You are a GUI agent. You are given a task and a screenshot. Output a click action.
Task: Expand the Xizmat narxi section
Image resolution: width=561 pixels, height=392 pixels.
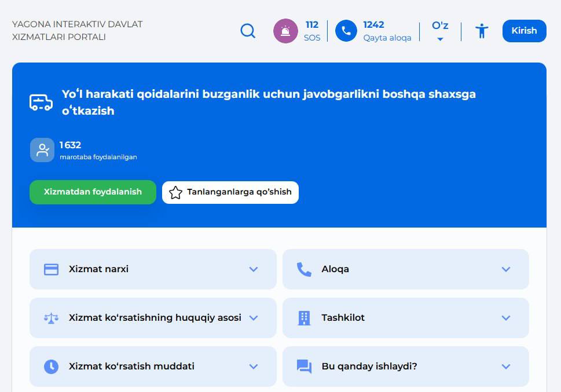[x=253, y=269]
